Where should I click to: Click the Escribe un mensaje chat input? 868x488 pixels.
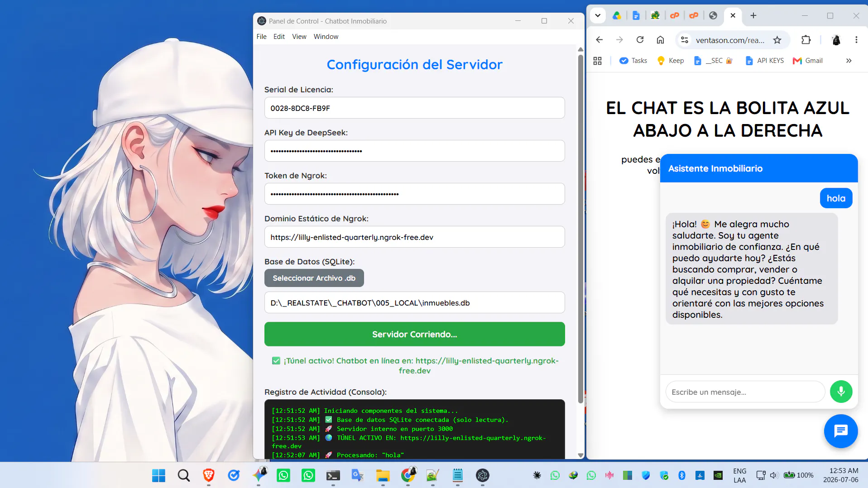tap(745, 392)
